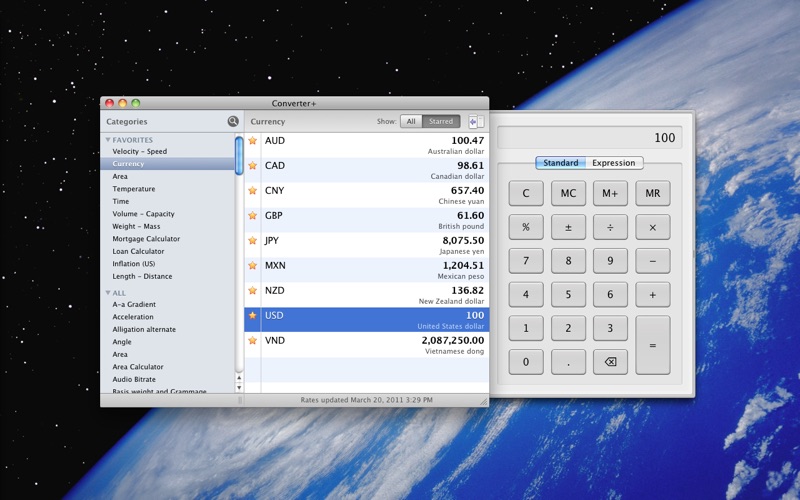Viewport: 800px width, 500px height.
Task: Open Mortgage Calculator category
Action: pos(146,239)
